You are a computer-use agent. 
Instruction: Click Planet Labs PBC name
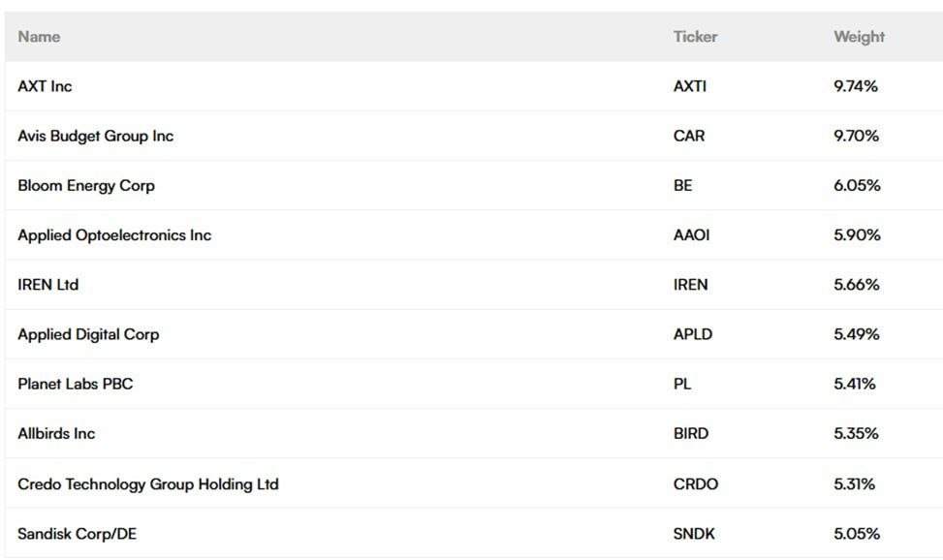click(x=75, y=384)
